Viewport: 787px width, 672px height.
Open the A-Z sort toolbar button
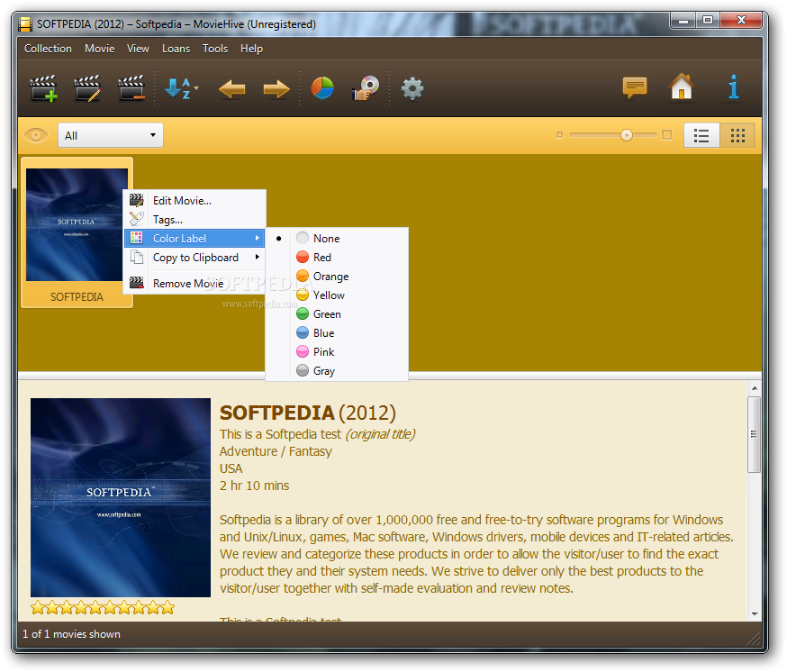[181, 88]
